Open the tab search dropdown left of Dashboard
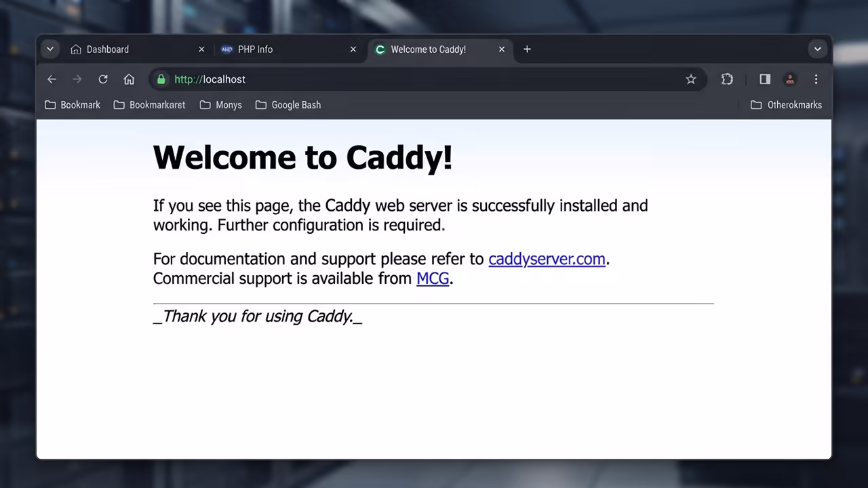 point(50,49)
